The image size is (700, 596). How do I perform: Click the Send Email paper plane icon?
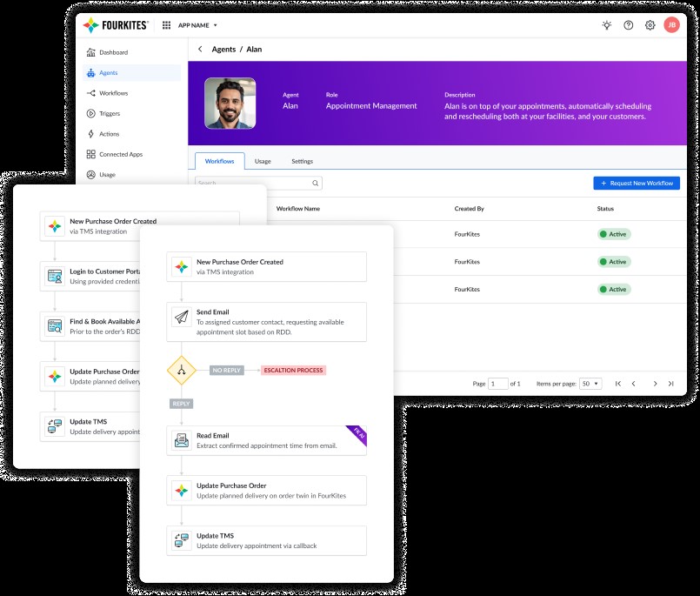(x=182, y=317)
